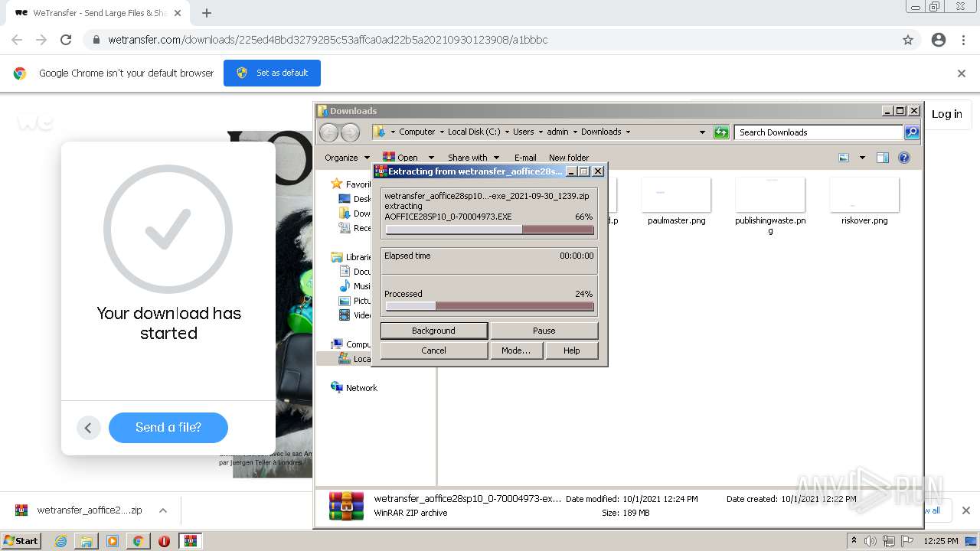Screen dimensions: 980x551
Task: Change view with views icon
Action: tap(844, 158)
